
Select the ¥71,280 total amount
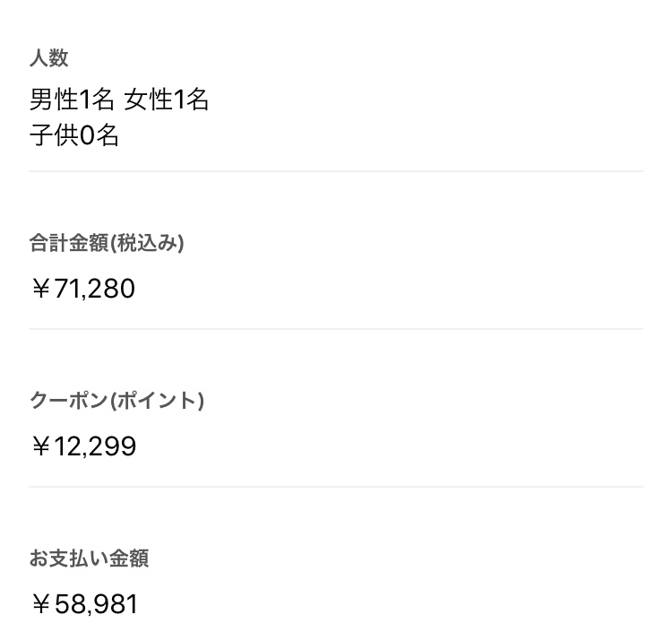pyautogui.click(x=83, y=288)
